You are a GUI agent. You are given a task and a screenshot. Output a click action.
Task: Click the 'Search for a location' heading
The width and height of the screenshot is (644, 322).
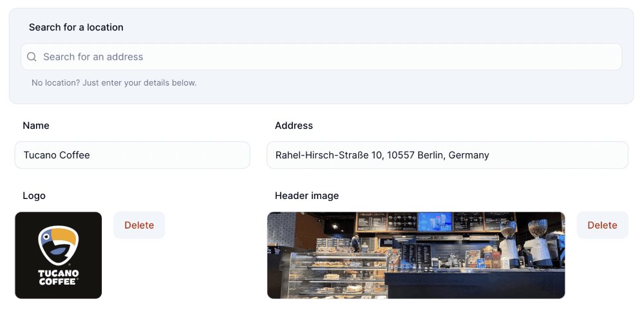(76, 28)
